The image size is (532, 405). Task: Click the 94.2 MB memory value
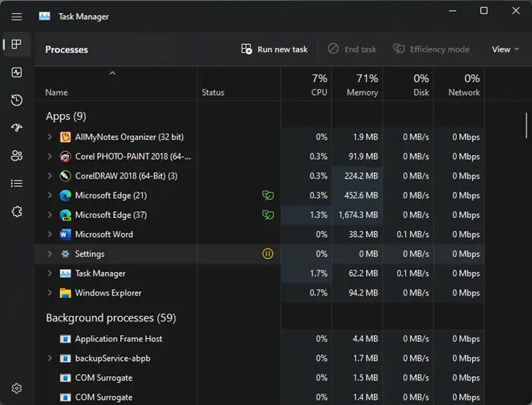(x=363, y=293)
